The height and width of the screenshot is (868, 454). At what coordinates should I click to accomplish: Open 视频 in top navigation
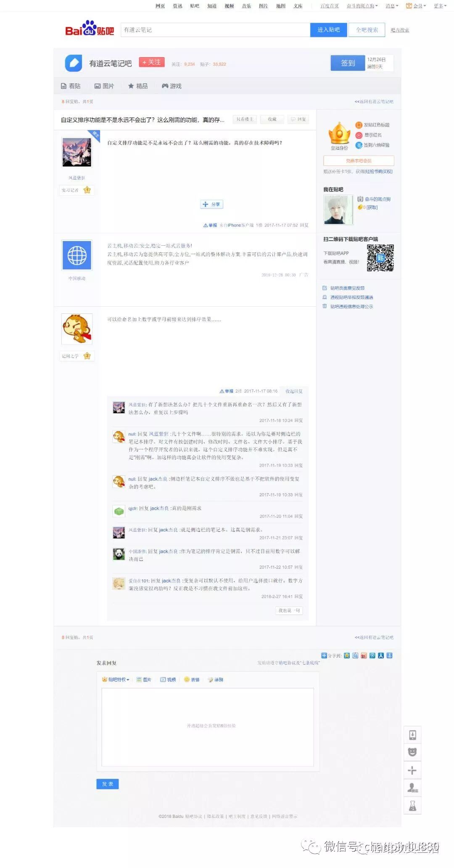(229, 6)
